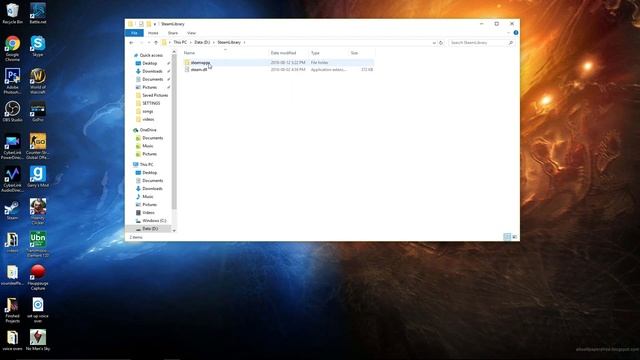Open the Customize Quick Access Toolbar dropdown
This screenshot has height=360, width=640.
coord(155,24)
